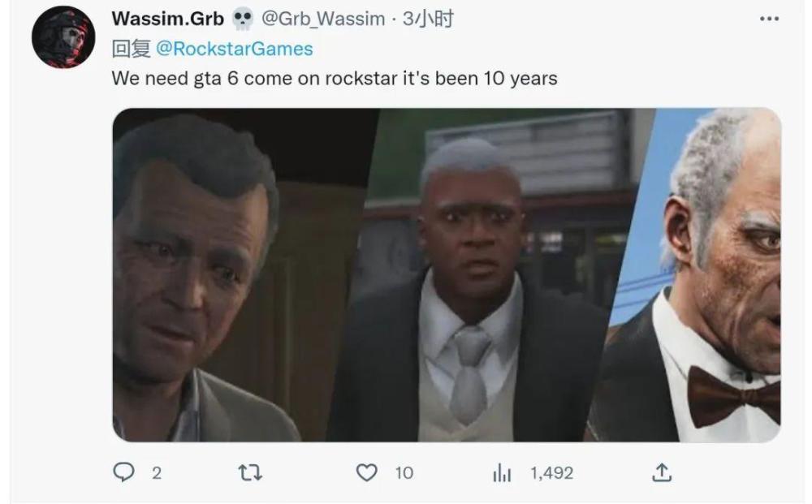The width and height of the screenshot is (812, 504).
Task: Open the right image panel, bow tie man
Action: coord(694,275)
